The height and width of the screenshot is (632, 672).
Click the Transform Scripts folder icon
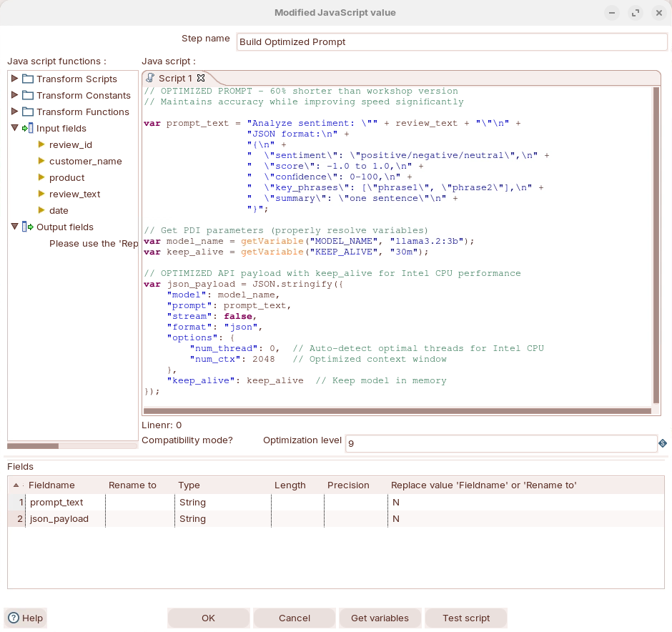click(x=28, y=79)
